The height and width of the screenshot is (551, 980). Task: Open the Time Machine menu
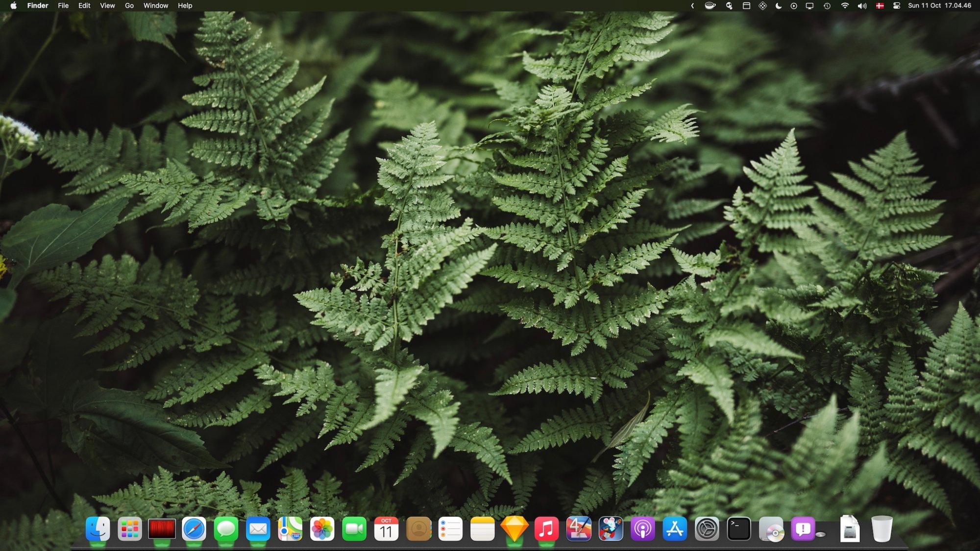pos(827,6)
